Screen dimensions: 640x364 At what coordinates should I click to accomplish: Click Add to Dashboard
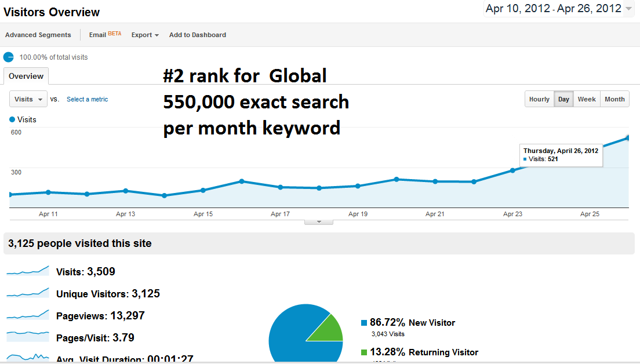tap(198, 35)
